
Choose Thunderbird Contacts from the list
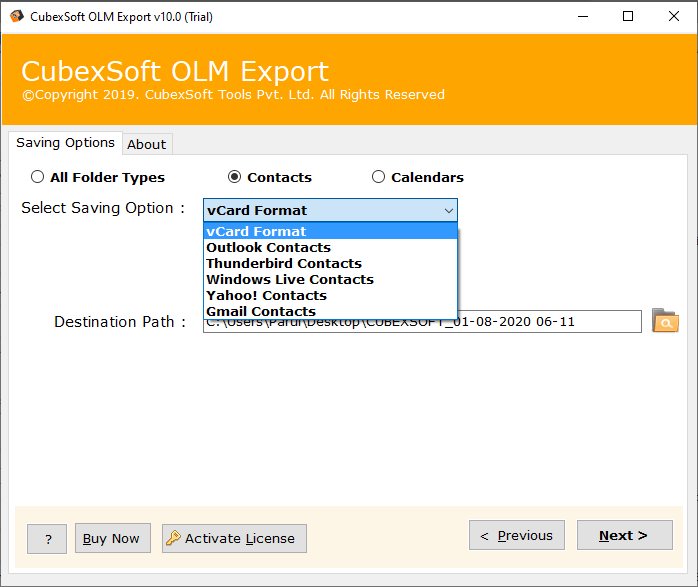pyautogui.click(x=330, y=263)
